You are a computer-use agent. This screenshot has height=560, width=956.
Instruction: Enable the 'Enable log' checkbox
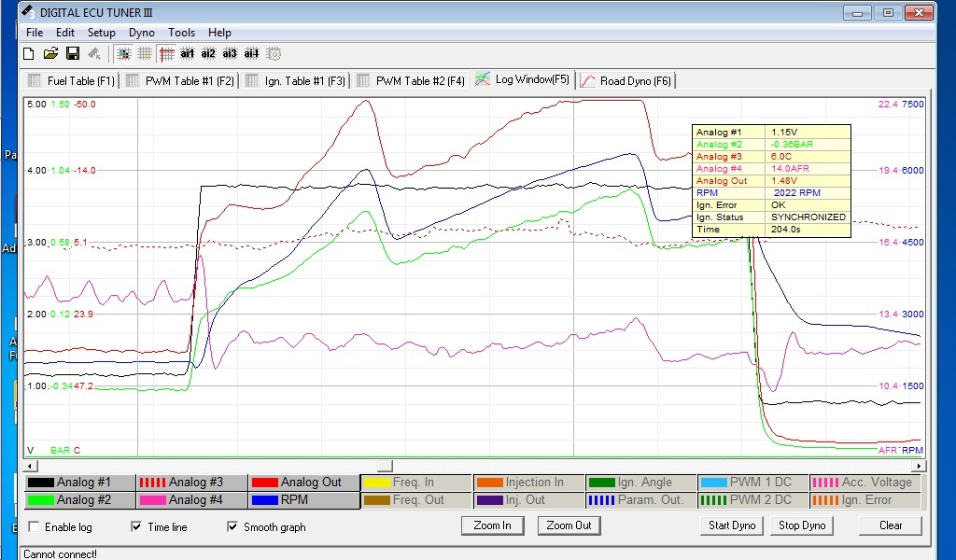click(x=35, y=527)
